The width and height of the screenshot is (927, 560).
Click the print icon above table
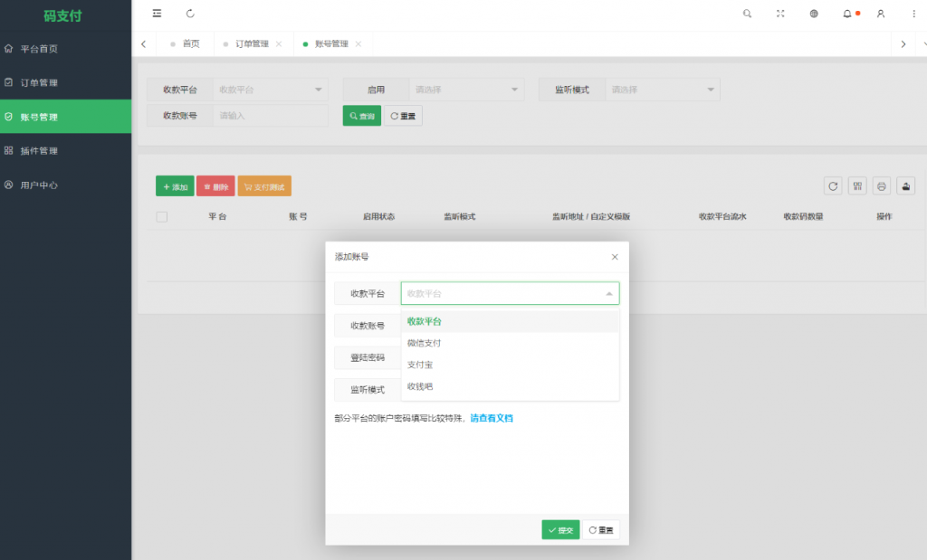(x=881, y=185)
